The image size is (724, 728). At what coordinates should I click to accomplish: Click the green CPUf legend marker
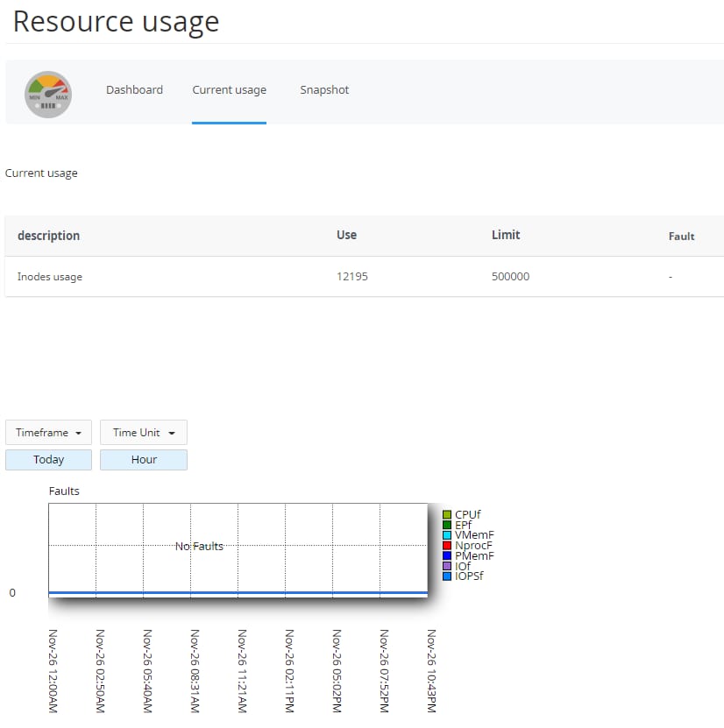(447, 514)
